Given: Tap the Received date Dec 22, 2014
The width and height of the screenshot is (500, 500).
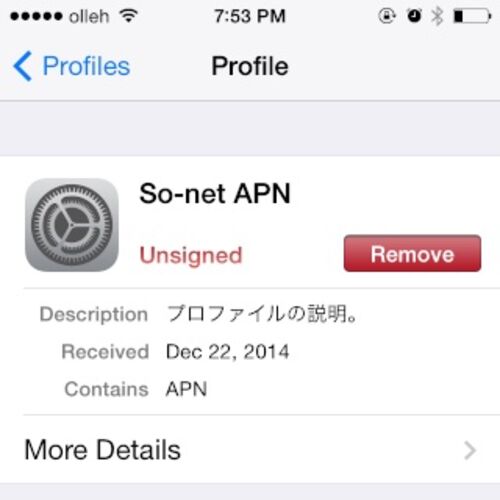Looking at the screenshot, I should point(227,352).
